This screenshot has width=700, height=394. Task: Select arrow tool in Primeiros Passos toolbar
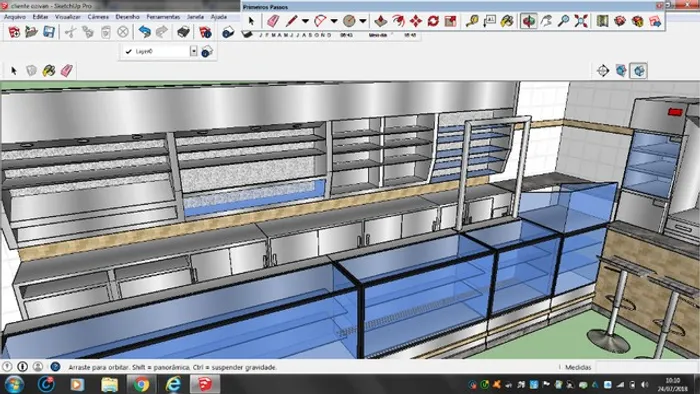point(251,21)
